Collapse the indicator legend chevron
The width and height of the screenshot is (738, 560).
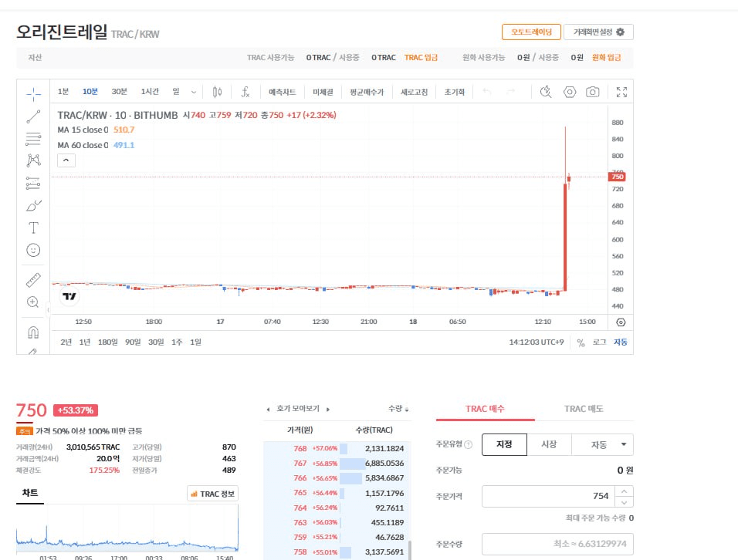66,160
